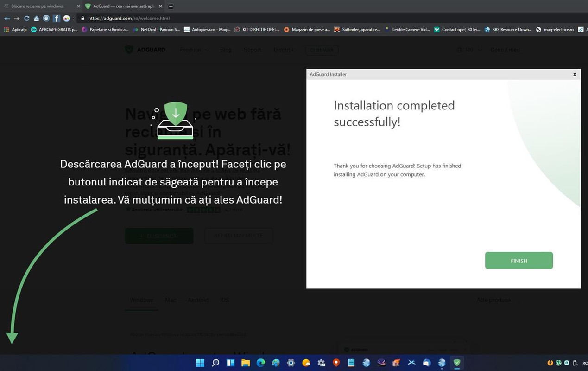Open 'Alte produse' link

click(x=493, y=300)
